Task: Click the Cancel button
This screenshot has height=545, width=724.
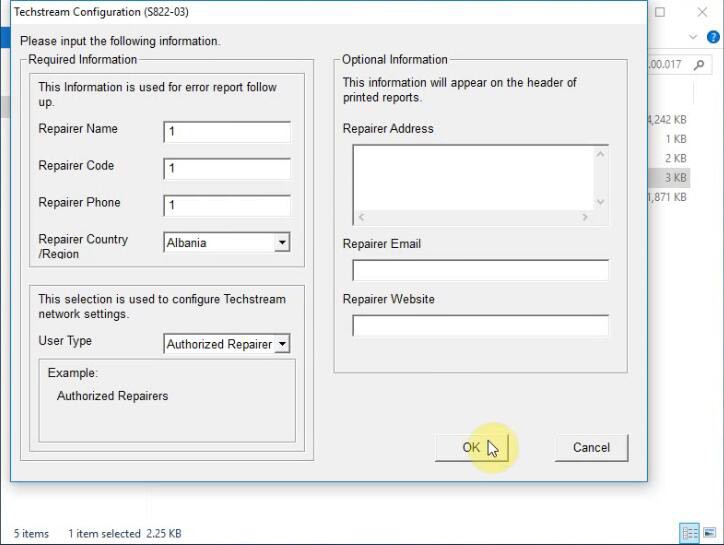Action: tap(591, 448)
